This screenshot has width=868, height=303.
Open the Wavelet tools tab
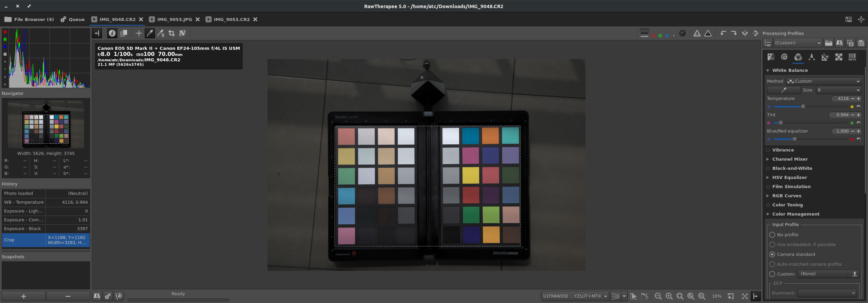(x=812, y=57)
